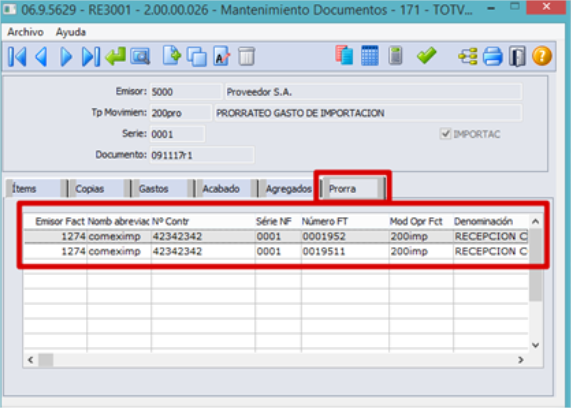Screen dimensions: 571x408
Task: Delete the document with trash icon
Action: [x=247, y=56]
